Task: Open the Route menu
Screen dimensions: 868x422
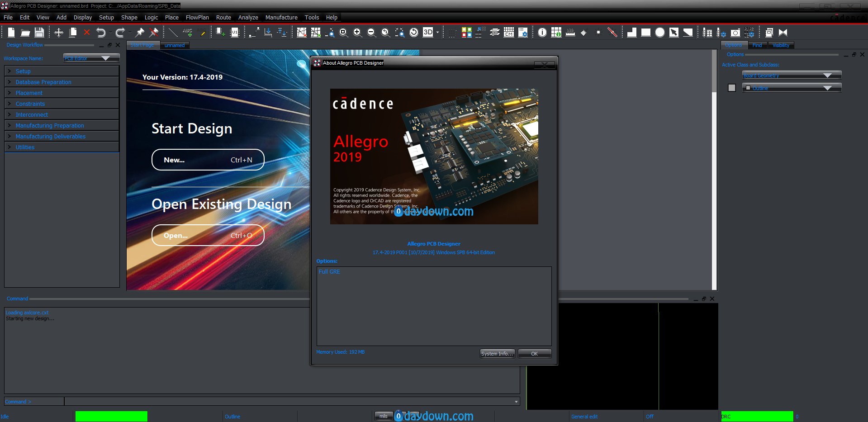Action: click(223, 17)
